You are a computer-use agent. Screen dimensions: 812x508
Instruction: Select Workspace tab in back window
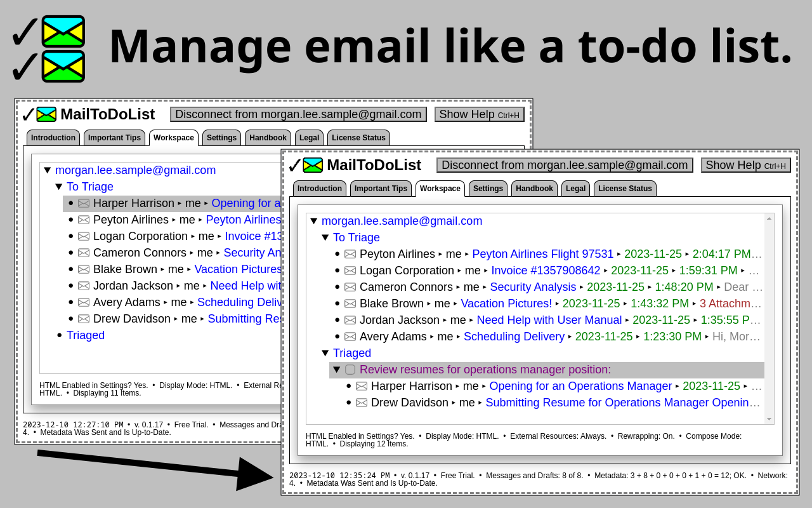(x=174, y=138)
